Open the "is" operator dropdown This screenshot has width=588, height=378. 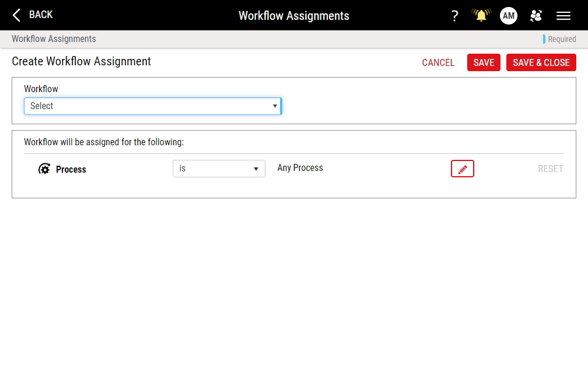219,169
